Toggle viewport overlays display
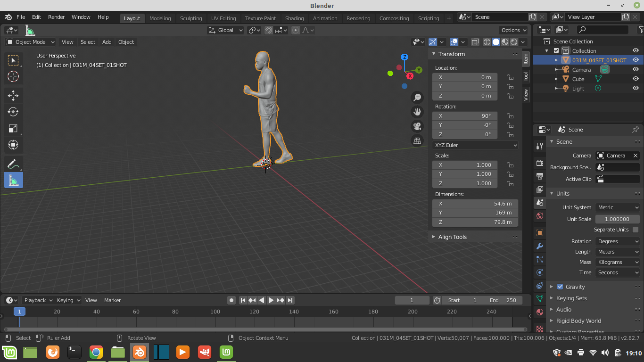Screen dimensions: 644x362 click(454, 42)
